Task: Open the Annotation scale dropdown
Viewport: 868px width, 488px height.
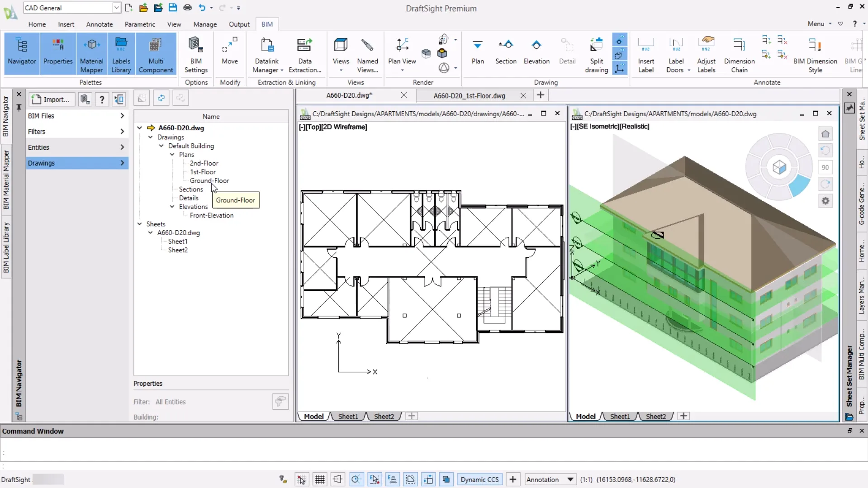Action: [x=570, y=479]
